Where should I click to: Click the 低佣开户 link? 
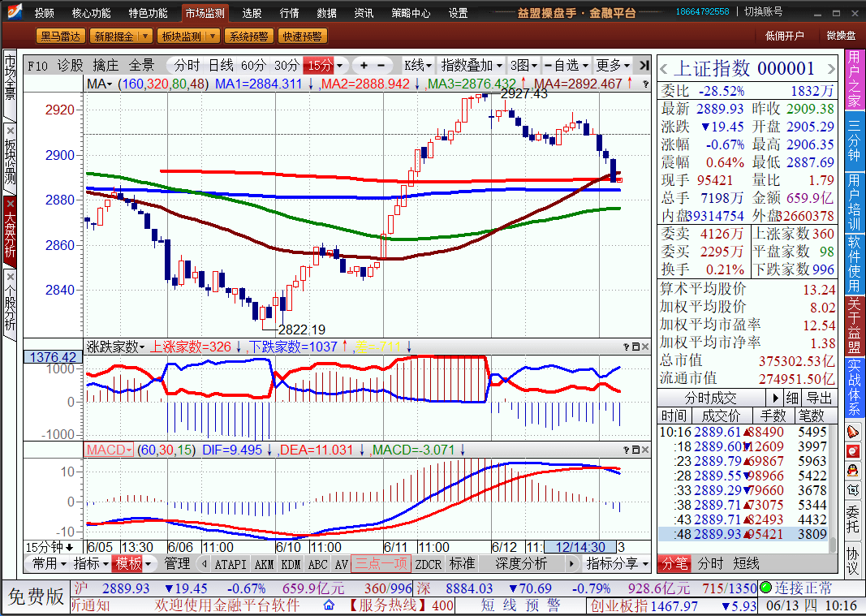(784, 36)
